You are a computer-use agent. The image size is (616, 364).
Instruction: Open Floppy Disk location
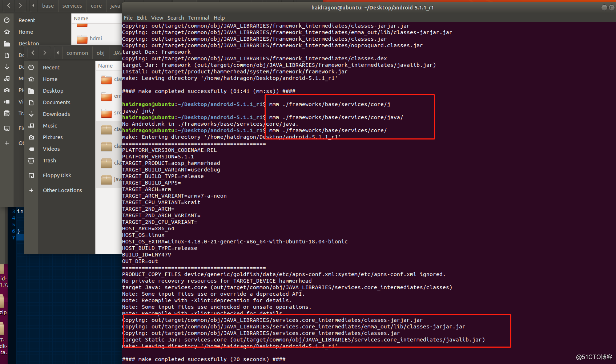coord(57,175)
